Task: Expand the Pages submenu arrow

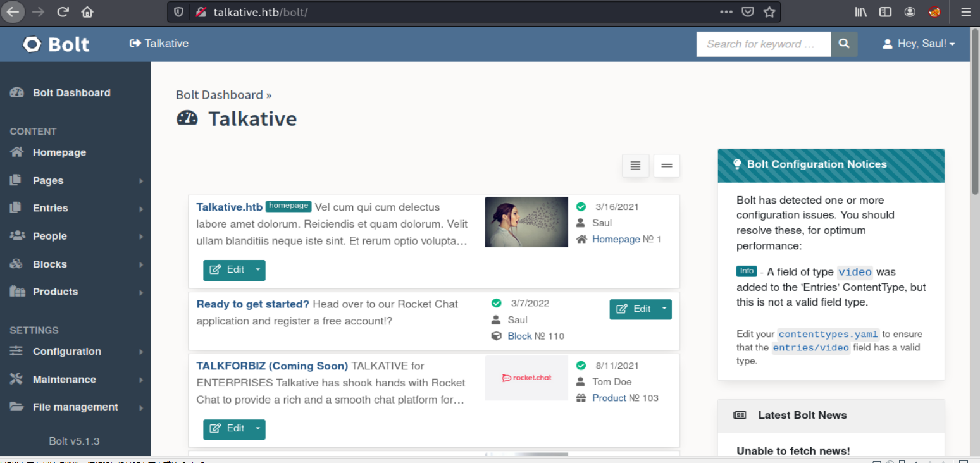Action: 141,181
